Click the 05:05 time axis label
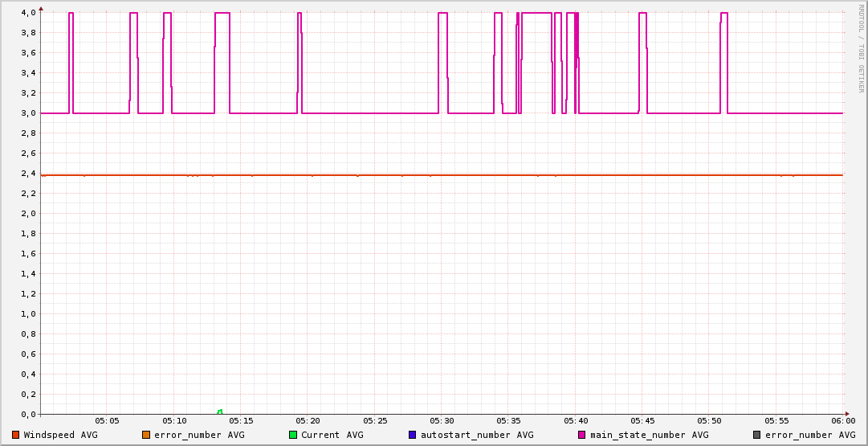 (x=107, y=421)
